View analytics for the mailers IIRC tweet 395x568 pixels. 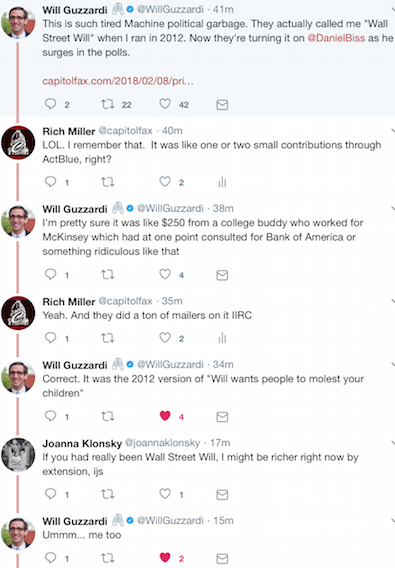coord(222,338)
